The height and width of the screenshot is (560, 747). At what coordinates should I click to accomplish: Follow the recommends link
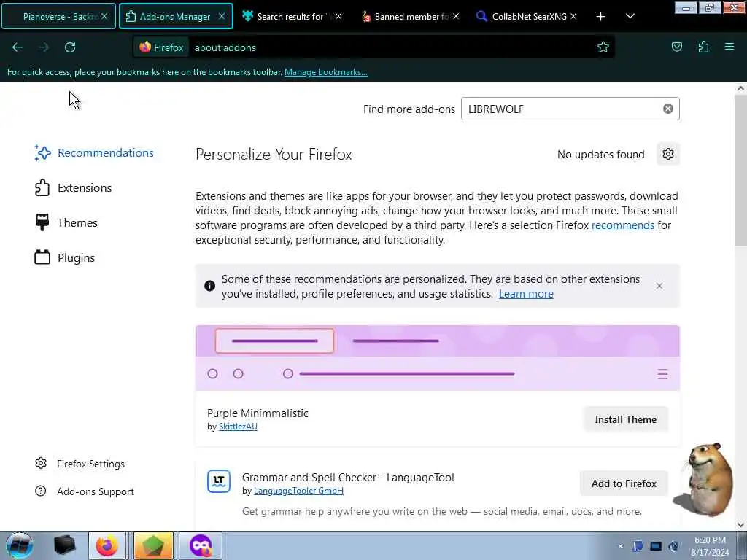[x=623, y=225]
